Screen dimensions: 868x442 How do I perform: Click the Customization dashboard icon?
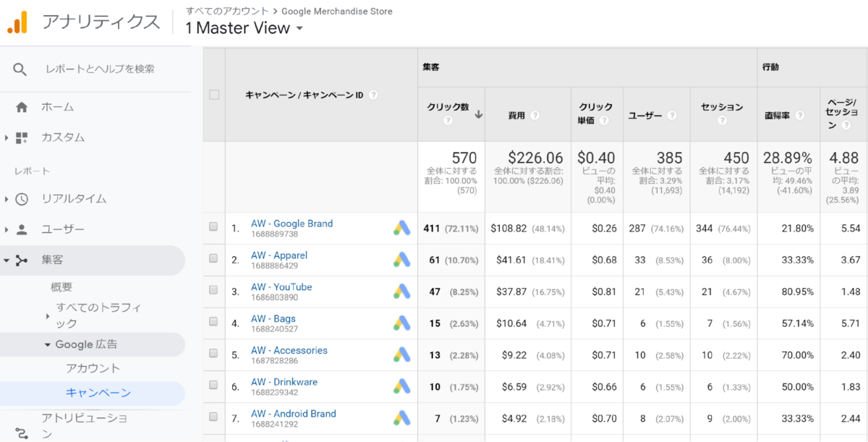coord(22,137)
